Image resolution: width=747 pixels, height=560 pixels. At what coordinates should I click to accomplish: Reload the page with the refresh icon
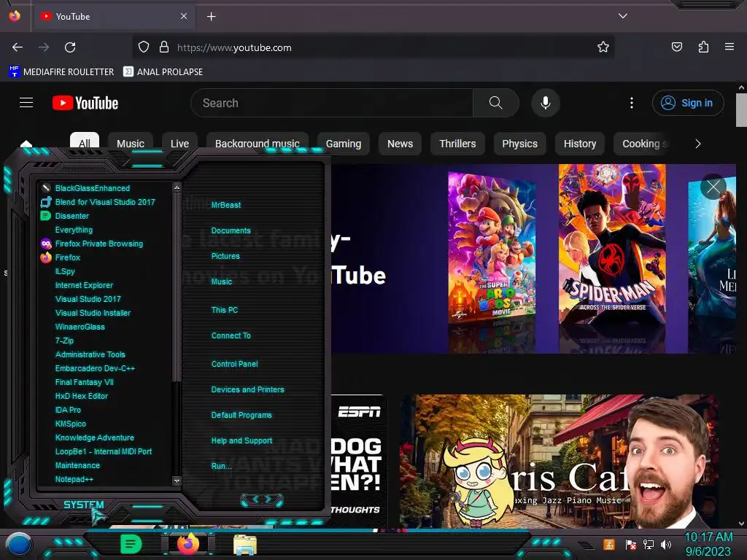(x=70, y=47)
